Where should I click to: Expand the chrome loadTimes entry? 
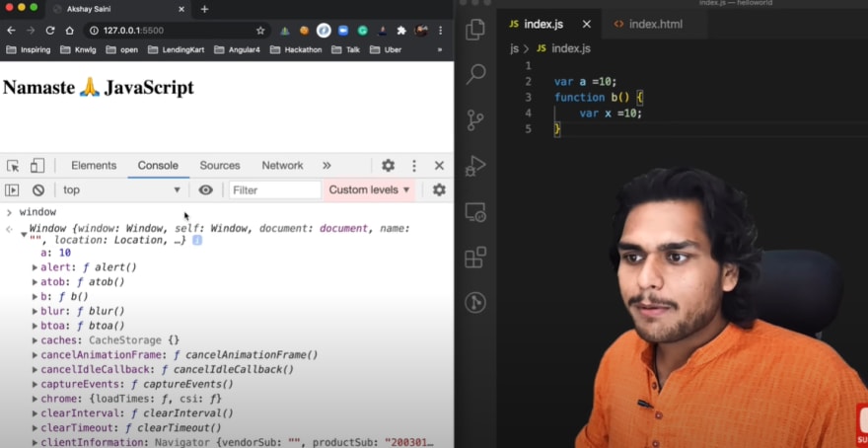(35, 399)
